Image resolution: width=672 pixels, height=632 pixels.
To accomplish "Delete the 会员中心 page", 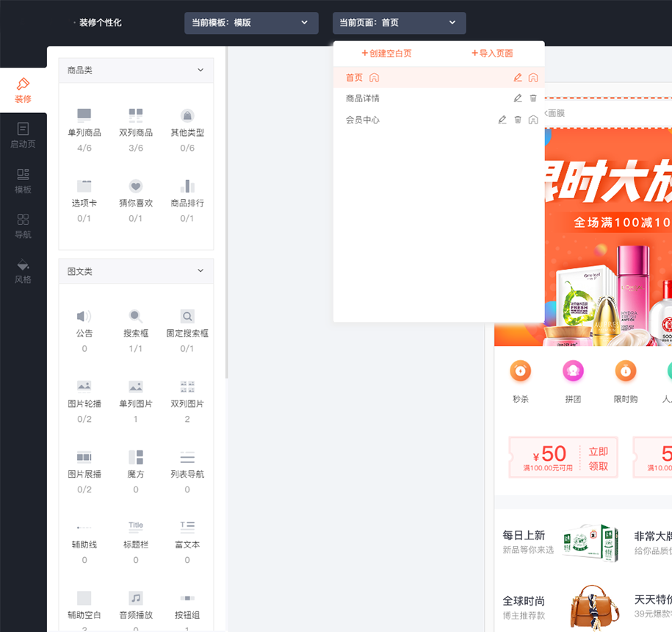I will click(x=518, y=120).
